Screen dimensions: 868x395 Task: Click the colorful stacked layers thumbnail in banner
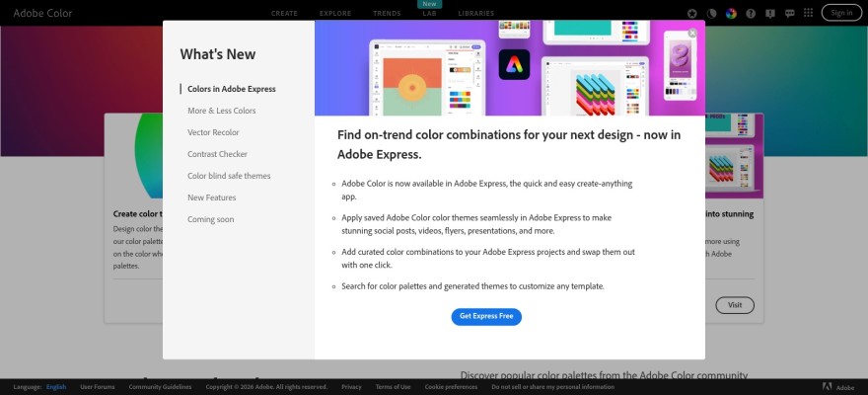[595, 94]
